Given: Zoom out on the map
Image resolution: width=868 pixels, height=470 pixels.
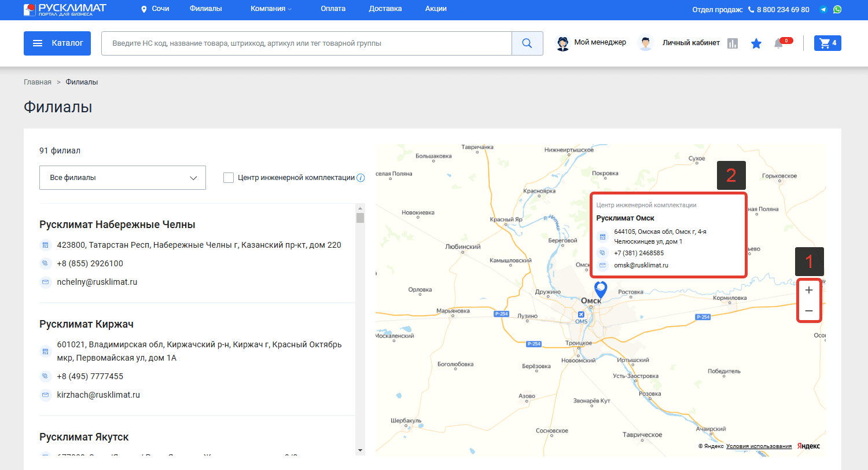Looking at the screenshot, I should [x=809, y=311].
